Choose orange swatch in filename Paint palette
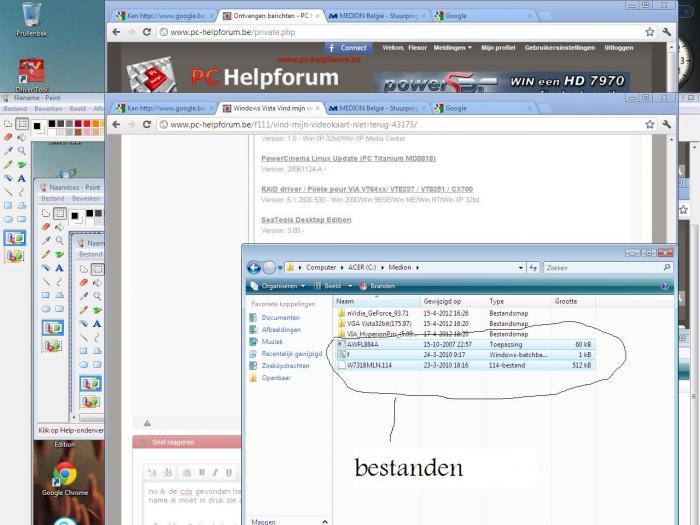 tap(95, 124)
